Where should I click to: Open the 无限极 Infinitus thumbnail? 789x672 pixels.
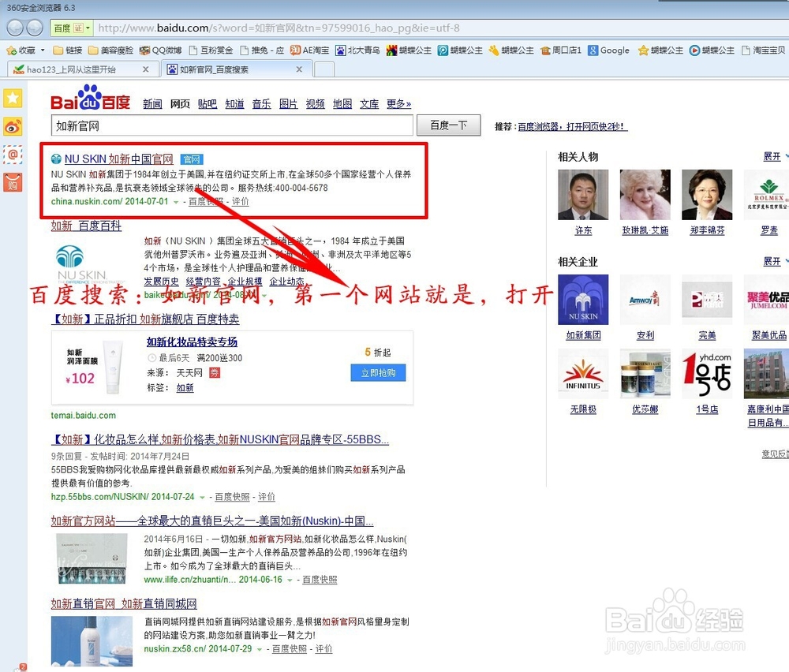point(583,374)
